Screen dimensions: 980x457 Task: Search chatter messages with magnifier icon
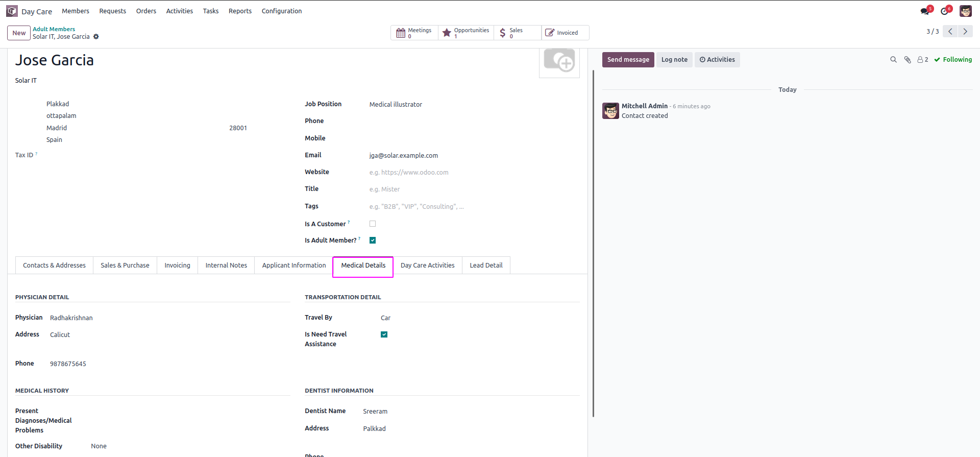893,60
